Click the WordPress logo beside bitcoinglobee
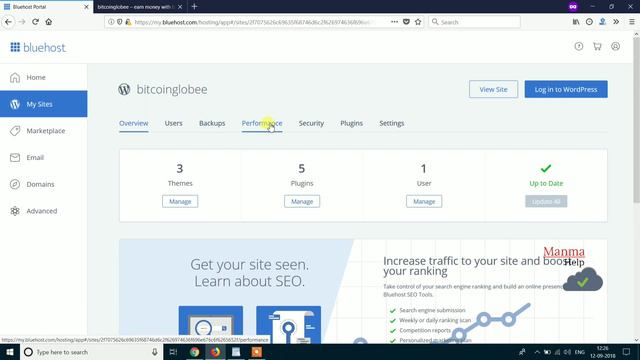This screenshot has height=360, width=640. tap(124, 89)
